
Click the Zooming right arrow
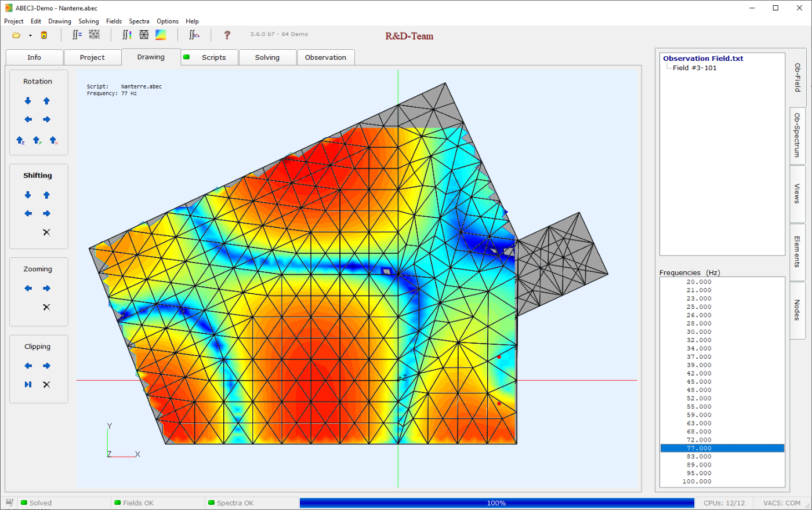46,288
